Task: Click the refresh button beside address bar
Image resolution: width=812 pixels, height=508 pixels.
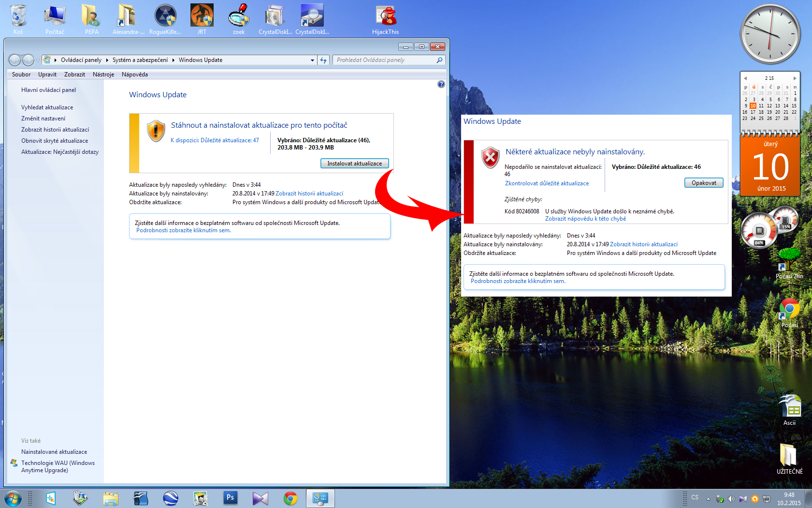Action: [324, 60]
